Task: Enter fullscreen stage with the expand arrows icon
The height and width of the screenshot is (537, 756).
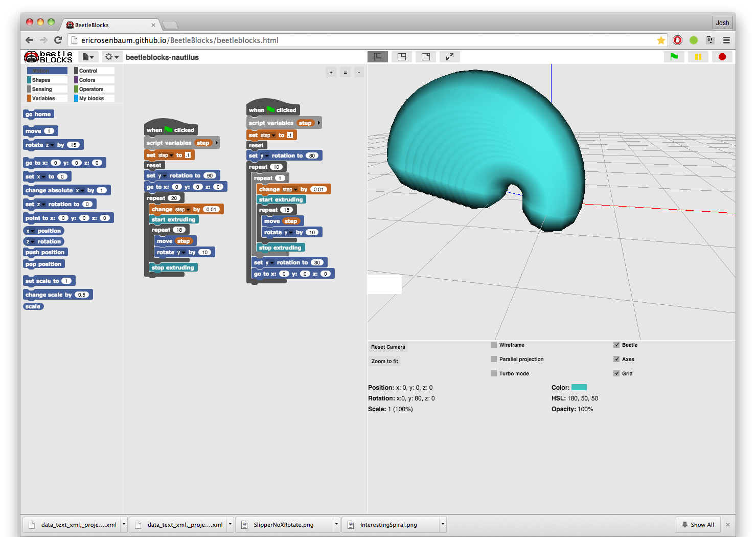Action: pos(449,56)
